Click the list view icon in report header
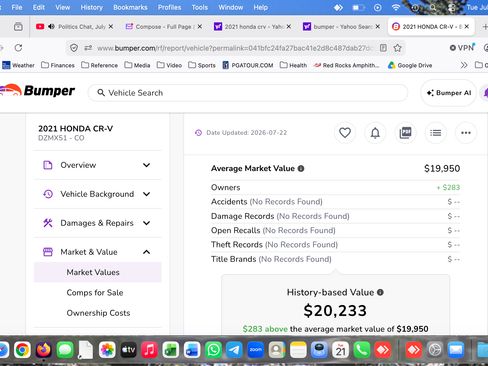 435,133
